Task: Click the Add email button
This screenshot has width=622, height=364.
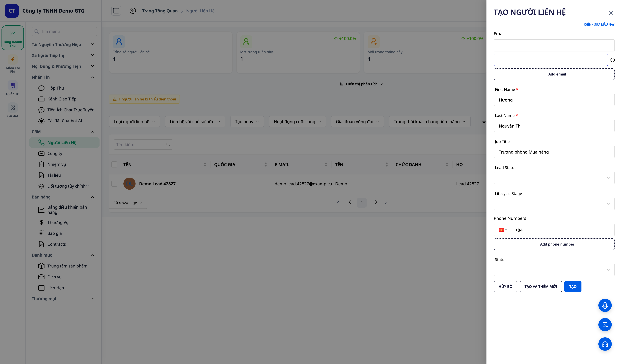Action: coord(554,74)
